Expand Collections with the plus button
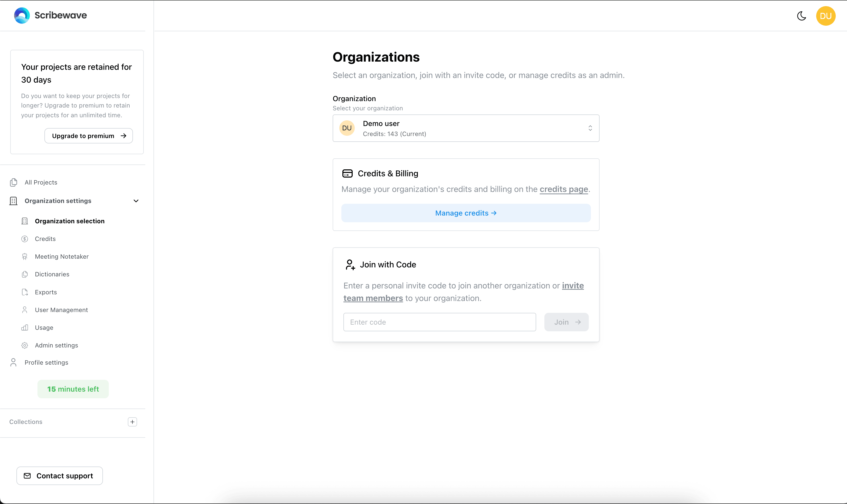This screenshot has width=847, height=504. tap(132, 422)
